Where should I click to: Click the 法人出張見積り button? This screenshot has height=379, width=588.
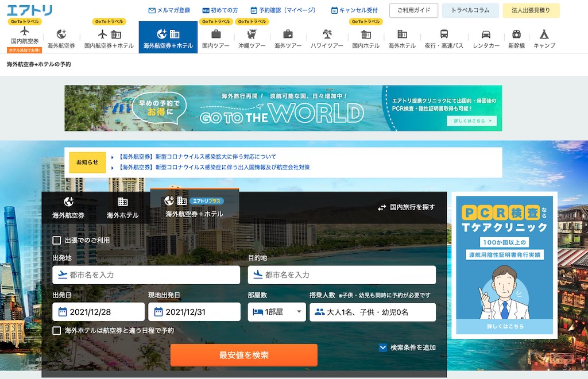[531, 10]
